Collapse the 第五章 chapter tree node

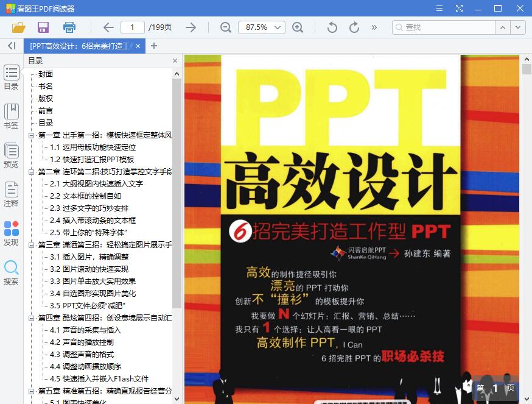[31, 391]
